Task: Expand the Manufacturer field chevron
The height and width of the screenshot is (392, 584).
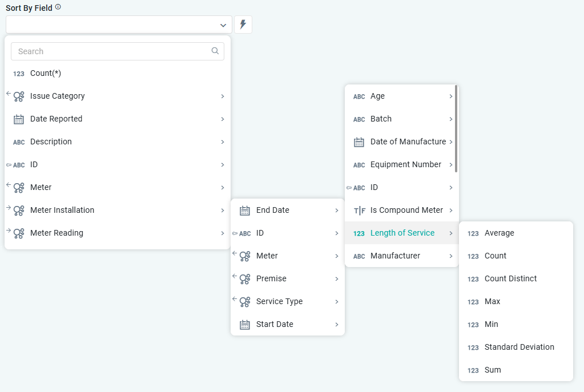Action: (x=451, y=256)
